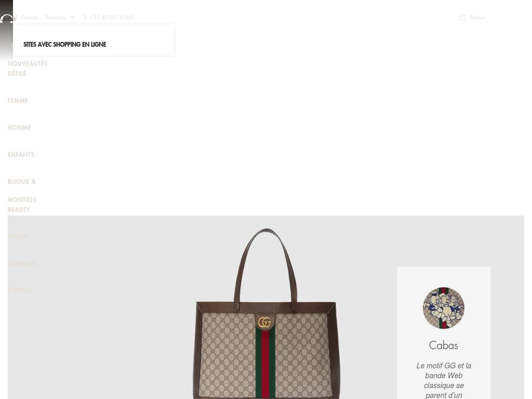
Task: Open the Nouveautés menu item
Action: pyautogui.click(x=28, y=63)
